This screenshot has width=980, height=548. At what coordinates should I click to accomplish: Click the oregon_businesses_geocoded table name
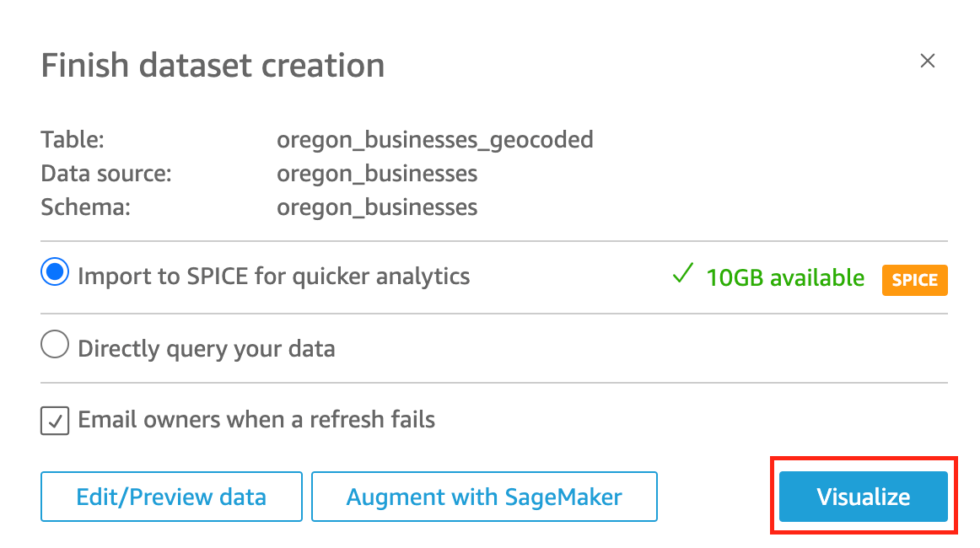435,139
